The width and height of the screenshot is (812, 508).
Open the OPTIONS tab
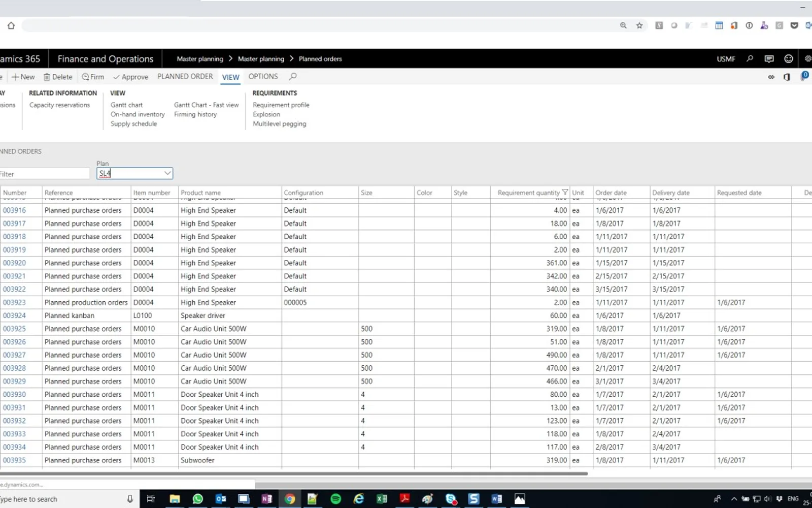263,77
